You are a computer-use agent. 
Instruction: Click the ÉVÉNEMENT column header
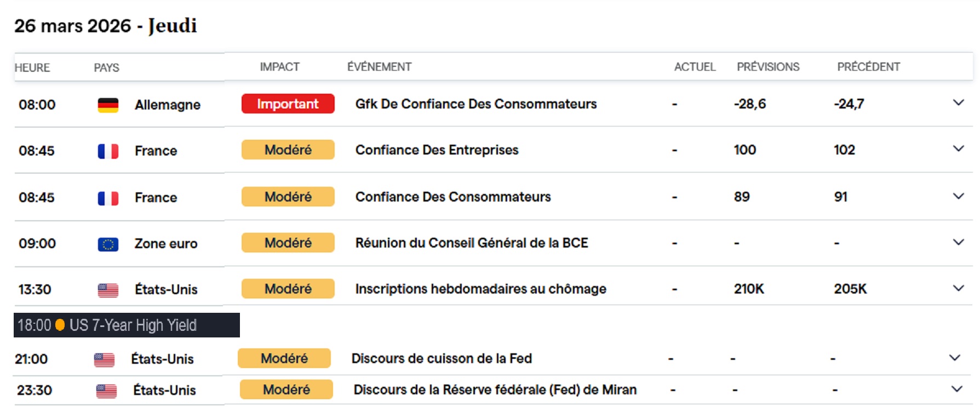click(379, 67)
